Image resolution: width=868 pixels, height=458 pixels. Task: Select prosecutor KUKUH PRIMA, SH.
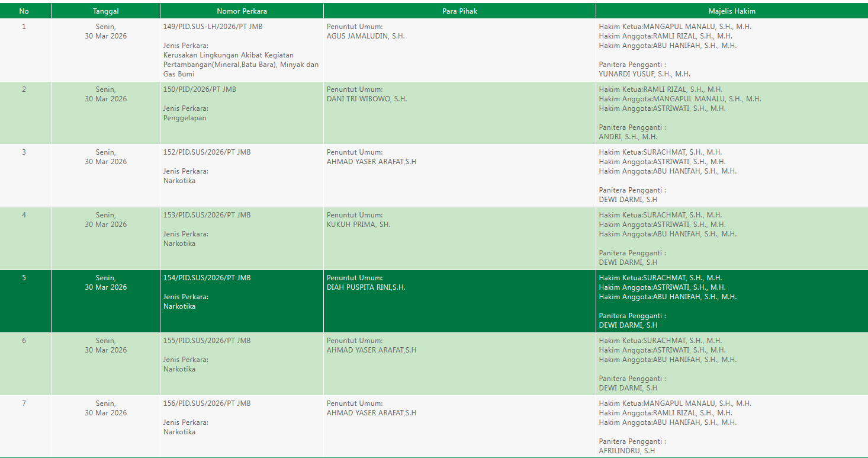[x=358, y=225]
